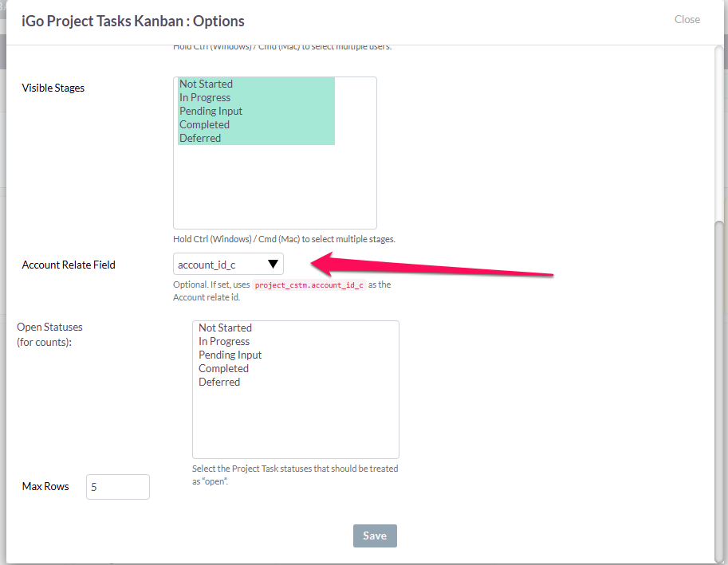Image resolution: width=728 pixels, height=565 pixels.
Task: Select Pending Input in Visible Stages
Action: pyautogui.click(x=256, y=111)
